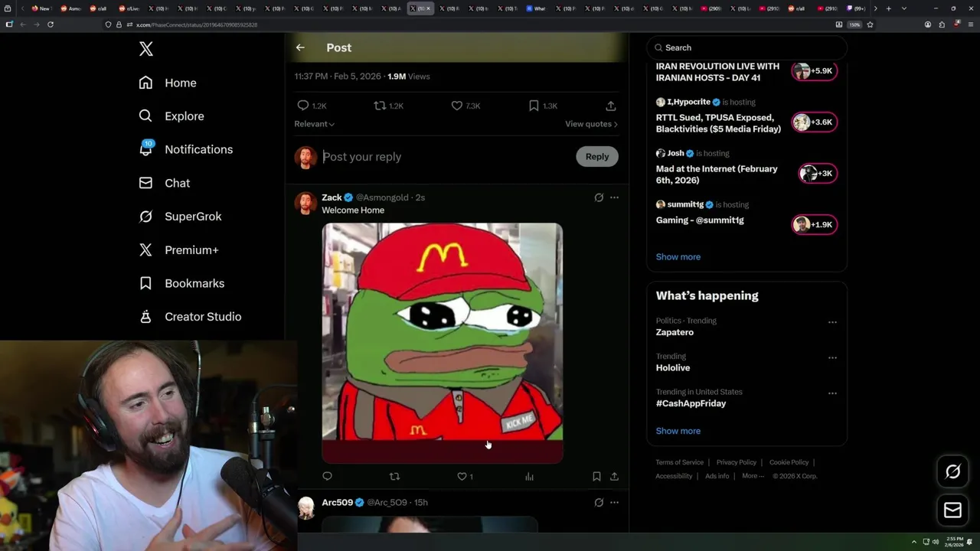Viewport: 980px width, 551px height.
Task: Open the Terms of Service link
Action: coord(679,462)
